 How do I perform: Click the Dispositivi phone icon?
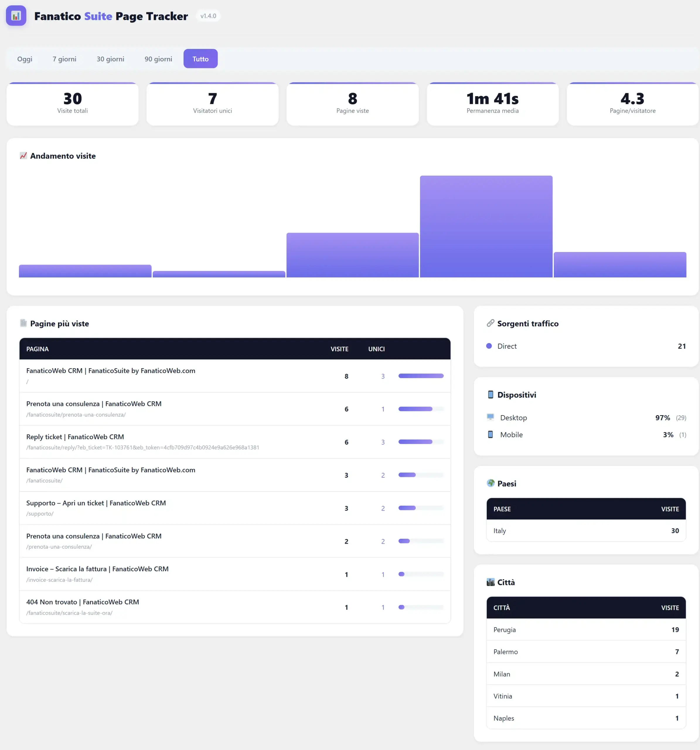pos(490,395)
